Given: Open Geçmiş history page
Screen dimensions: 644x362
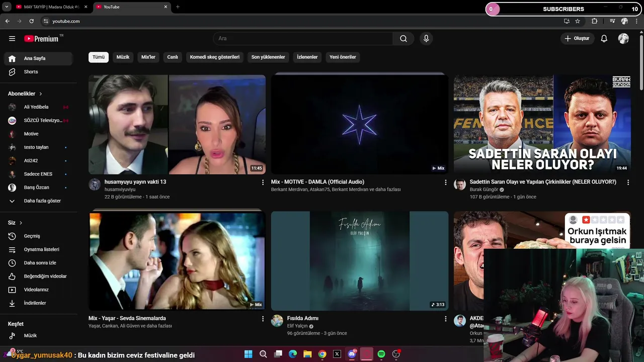Looking at the screenshot, I should 38,236.
